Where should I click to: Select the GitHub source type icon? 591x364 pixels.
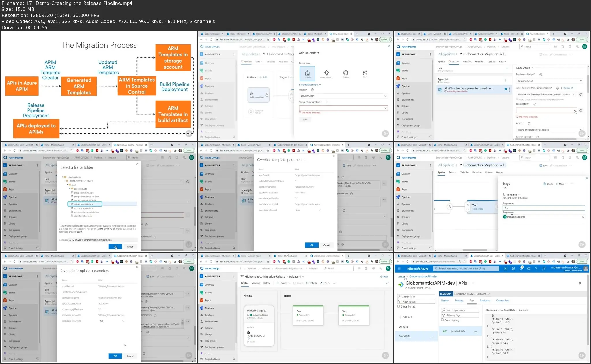[x=346, y=73]
